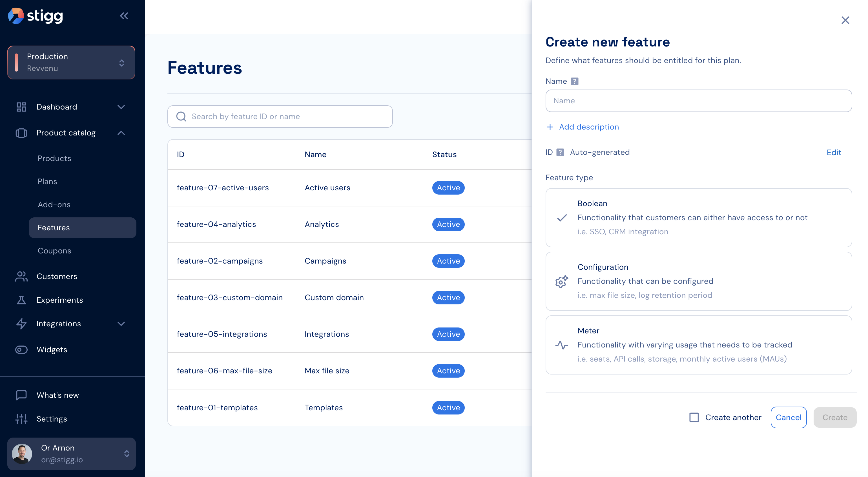This screenshot has height=477, width=868.
Task: Click the Customers people icon
Action: pyautogui.click(x=21, y=276)
